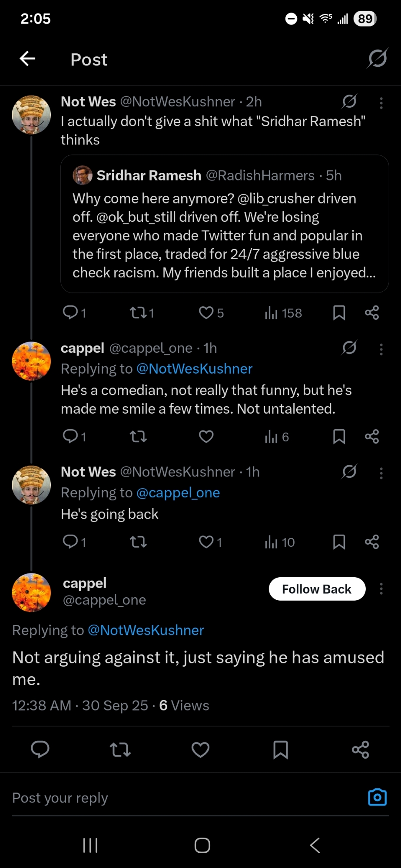Bookmark the main cappel reply
401x868 pixels.
click(280, 750)
